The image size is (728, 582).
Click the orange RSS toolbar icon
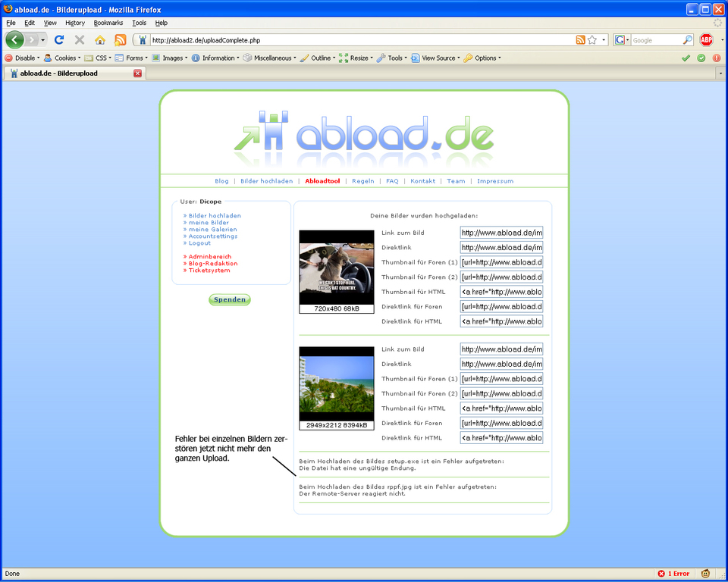[x=121, y=40]
